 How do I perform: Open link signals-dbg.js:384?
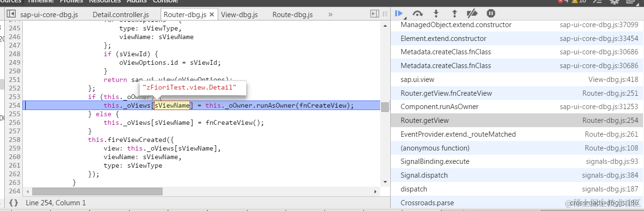(x=610, y=175)
